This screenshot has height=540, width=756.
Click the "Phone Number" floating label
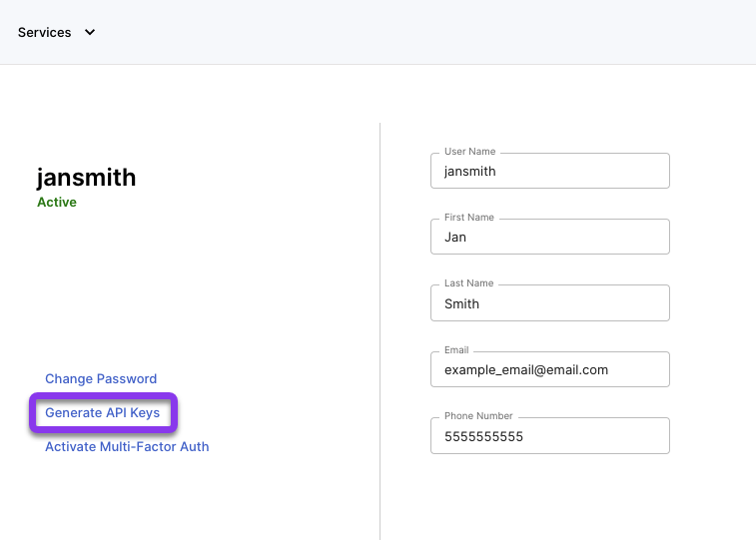(x=478, y=415)
